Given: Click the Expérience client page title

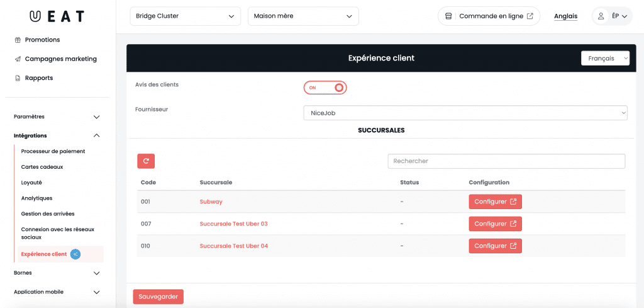Looking at the screenshot, I should pyautogui.click(x=381, y=58).
